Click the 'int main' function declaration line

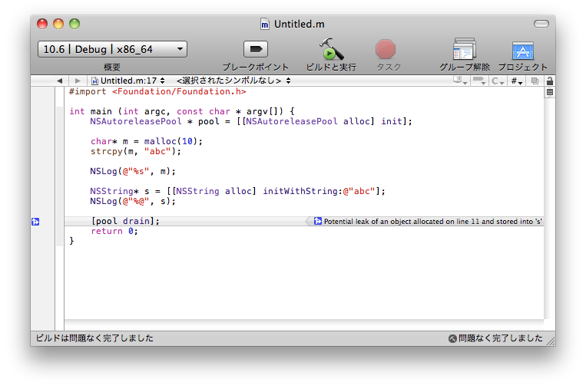181,111
